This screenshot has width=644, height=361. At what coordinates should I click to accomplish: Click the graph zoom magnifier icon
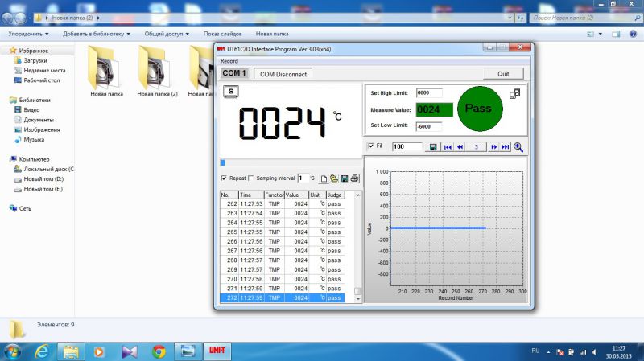click(518, 147)
